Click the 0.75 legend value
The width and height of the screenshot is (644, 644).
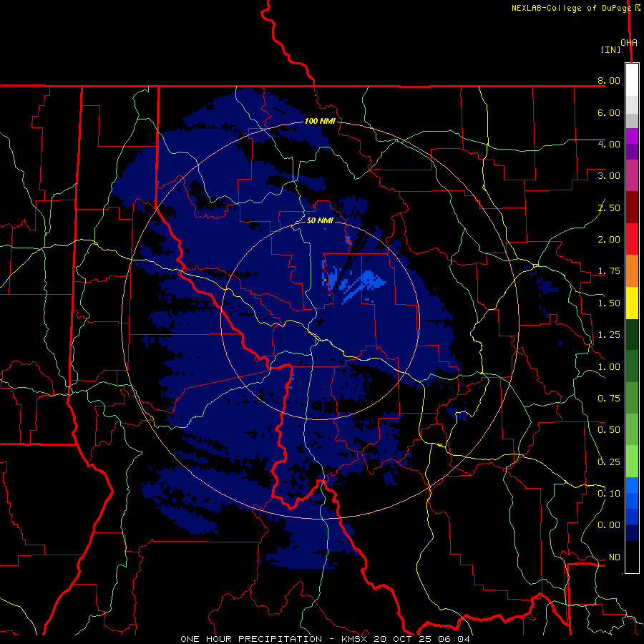click(x=609, y=399)
